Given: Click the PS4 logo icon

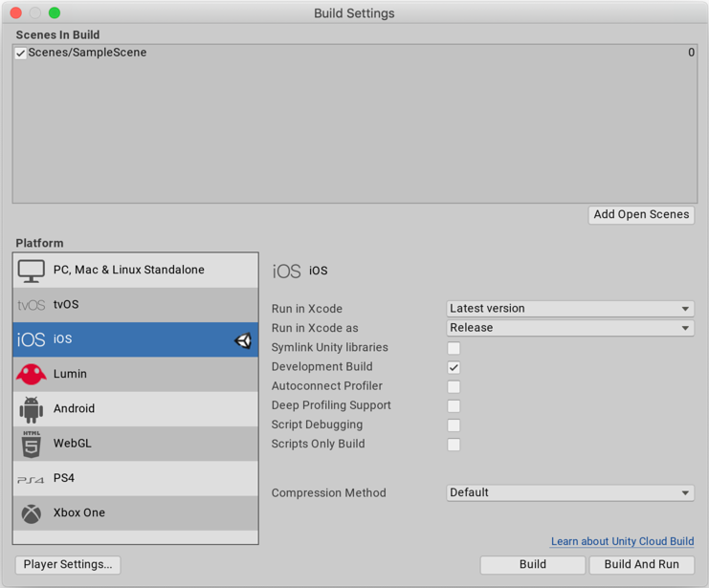Looking at the screenshot, I should point(31,480).
